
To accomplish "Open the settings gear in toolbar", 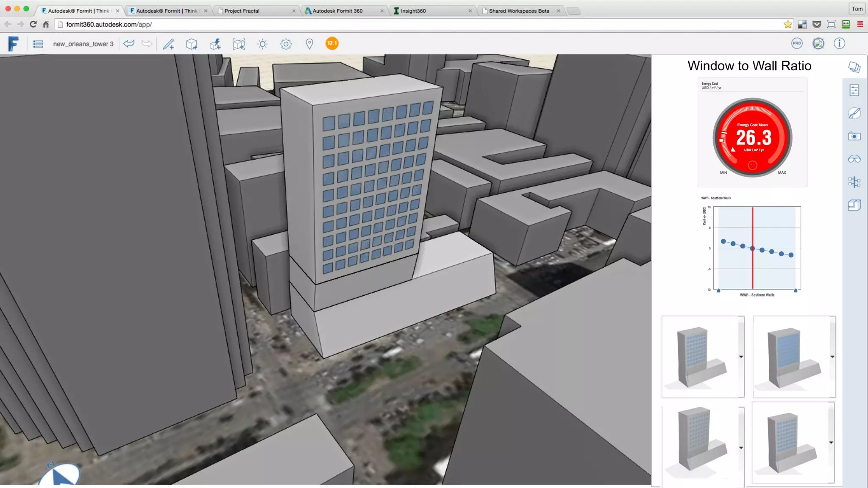I will tap(286, 44).
